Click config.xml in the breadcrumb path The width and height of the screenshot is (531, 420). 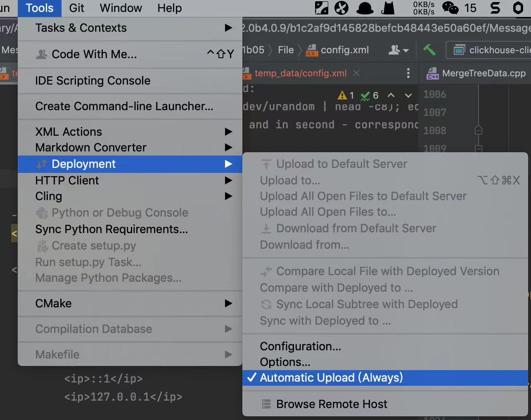pyautogui.click(x=344, y=50)
